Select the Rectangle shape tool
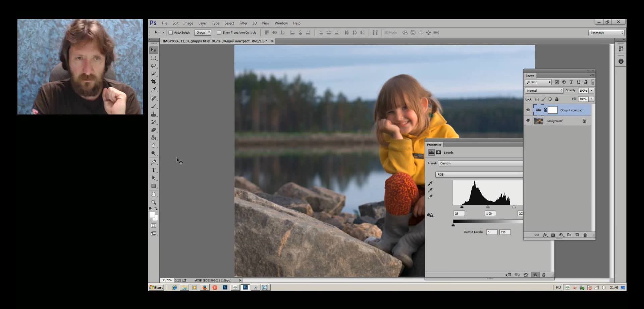This screenshot has width=644, height=309. pos(154,186)
